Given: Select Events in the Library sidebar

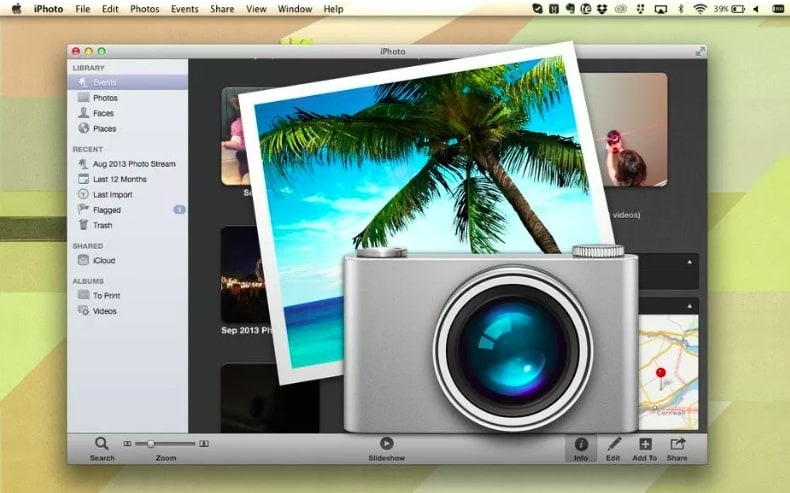Looking at the screenshot, I should click(127, 82).
